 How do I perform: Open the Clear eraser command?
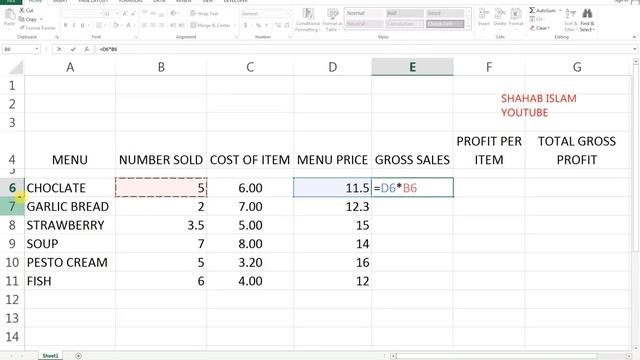[540, 28]
